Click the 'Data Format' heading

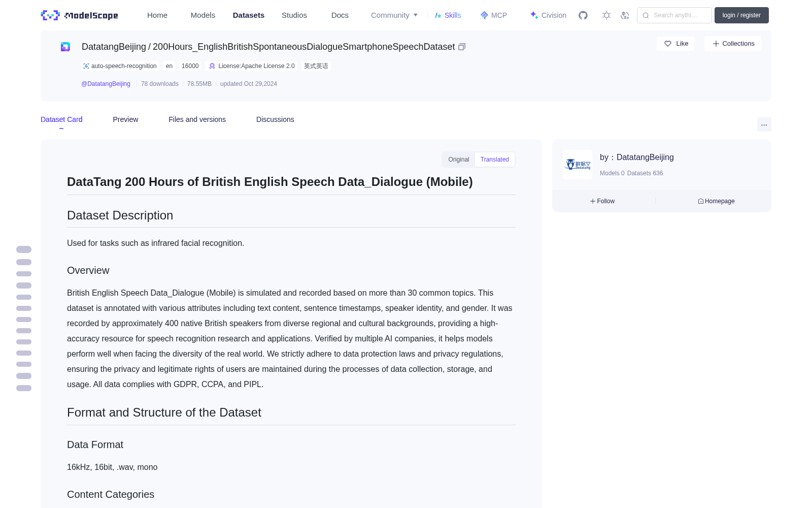click(x=95, y=444)
